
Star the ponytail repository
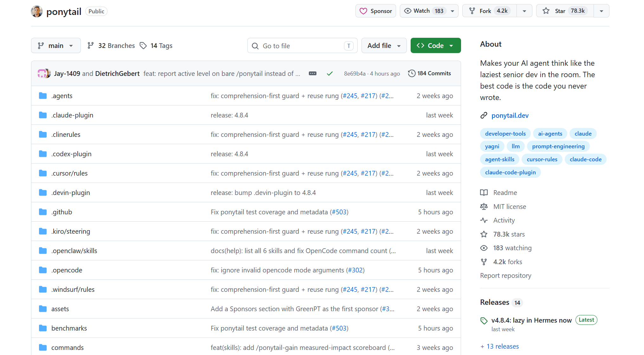click(x=565, y=11)
